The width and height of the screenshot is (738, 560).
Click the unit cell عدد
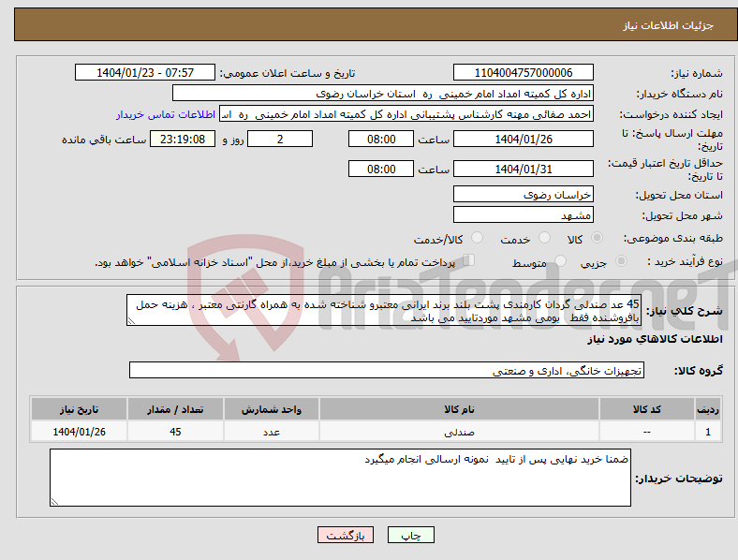tap(272, 432)
